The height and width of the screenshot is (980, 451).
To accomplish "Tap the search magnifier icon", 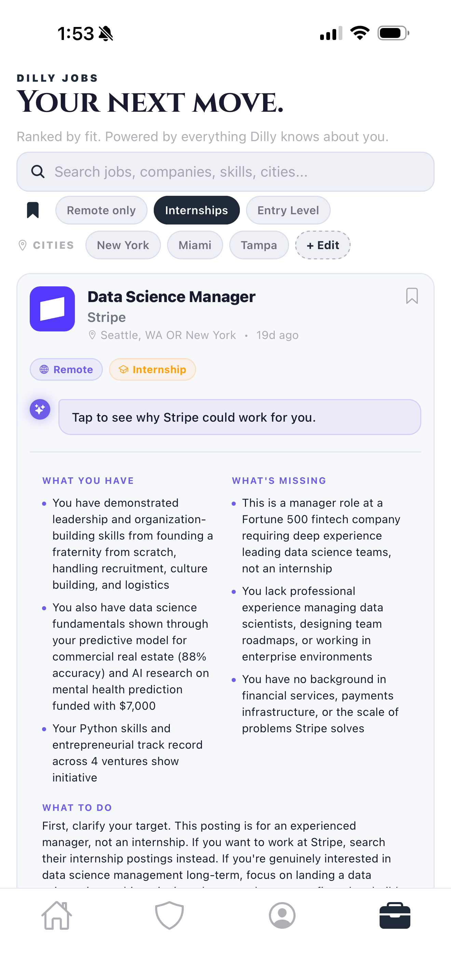I will pyautogui.click(x=38, y=172).
